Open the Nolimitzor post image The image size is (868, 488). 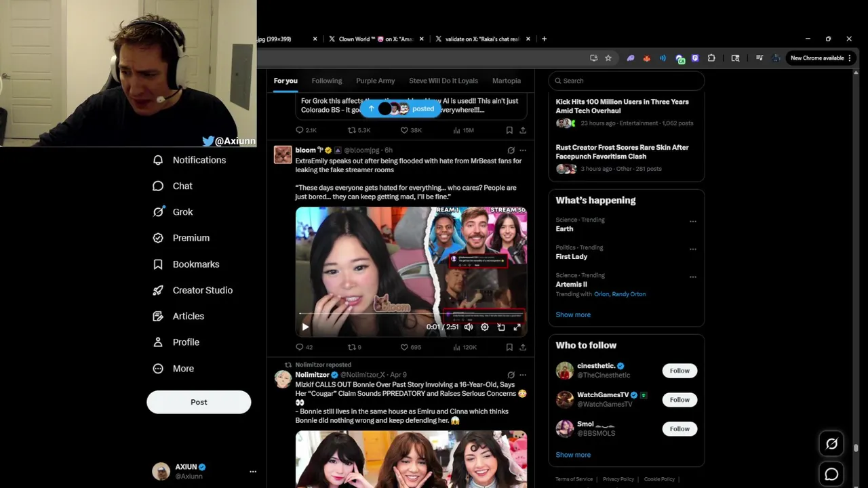point(411,460)
